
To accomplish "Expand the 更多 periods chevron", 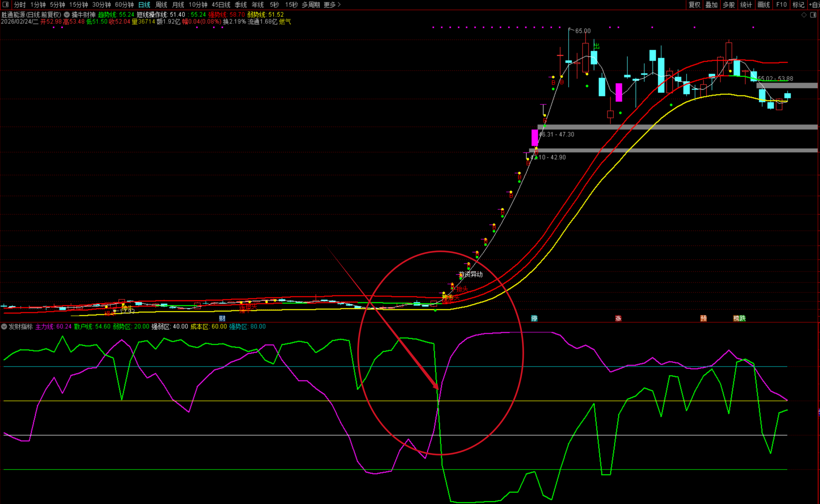I will point(339,5).
